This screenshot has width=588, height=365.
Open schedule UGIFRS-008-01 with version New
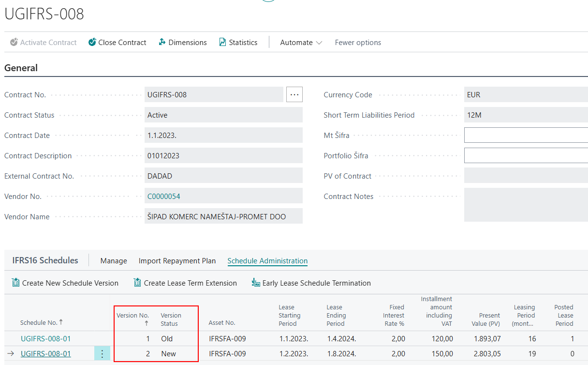[x=45, y=354]
